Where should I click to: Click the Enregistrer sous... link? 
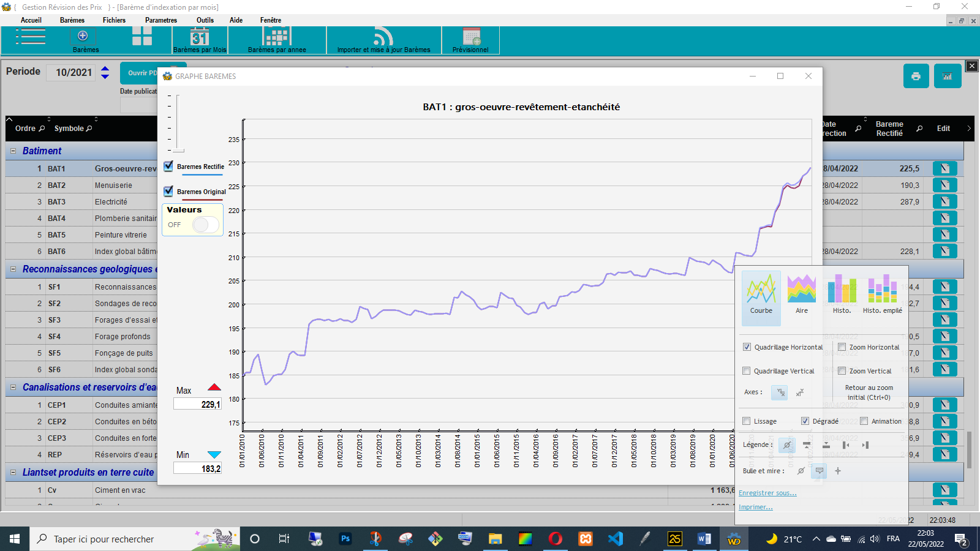coord(767,493)
